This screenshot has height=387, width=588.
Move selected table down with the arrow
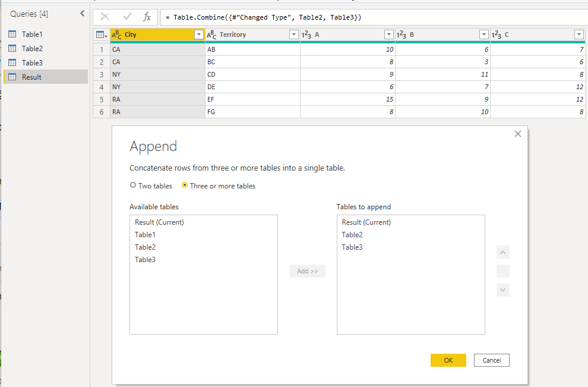503,290
